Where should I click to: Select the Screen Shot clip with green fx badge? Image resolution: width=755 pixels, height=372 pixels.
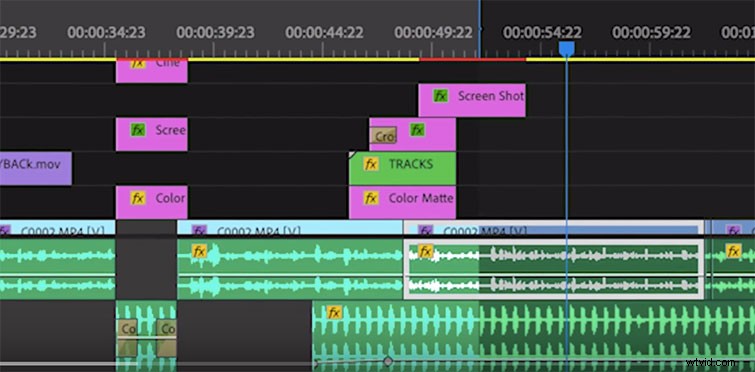click(472, 100)
